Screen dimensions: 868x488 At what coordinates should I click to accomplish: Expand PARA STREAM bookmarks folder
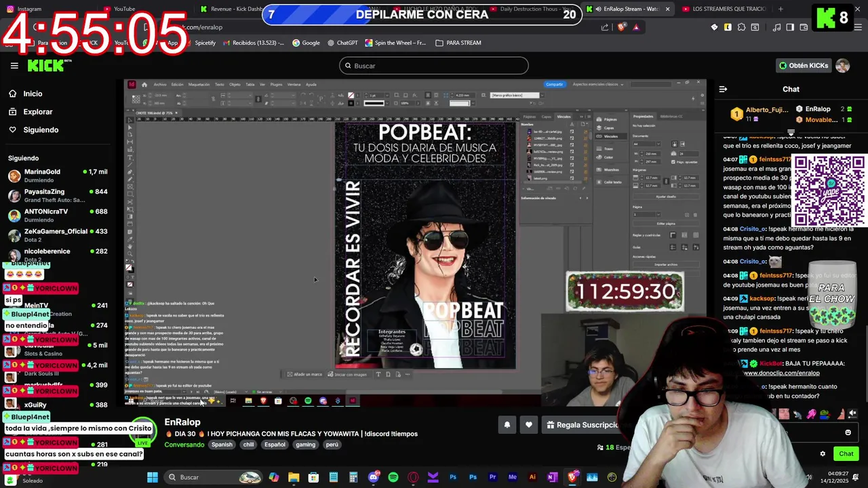click(458, 43)
